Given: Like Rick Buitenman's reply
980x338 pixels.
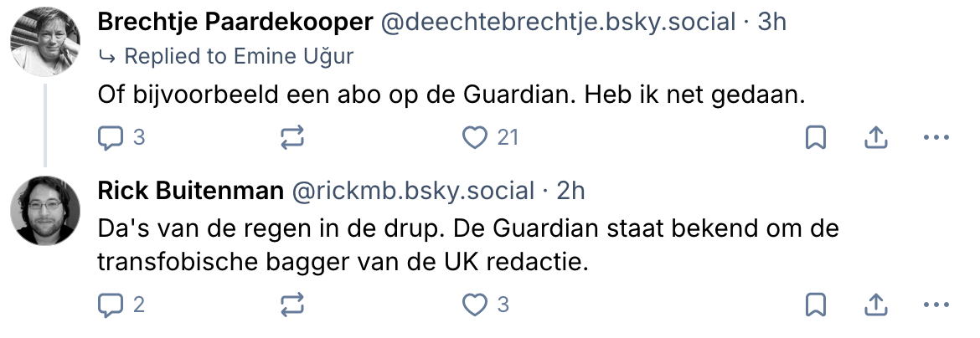Looking at the screenshot, I should point(475,305).
